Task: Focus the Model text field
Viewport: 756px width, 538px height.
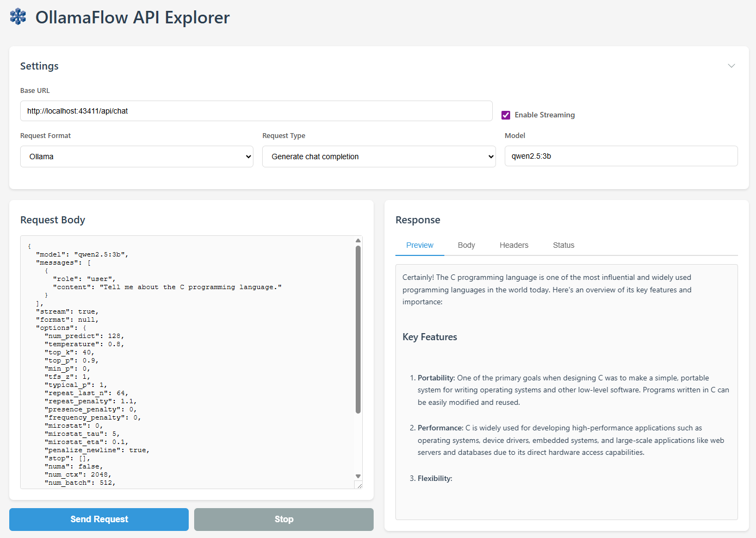Action: pos(621,156)
